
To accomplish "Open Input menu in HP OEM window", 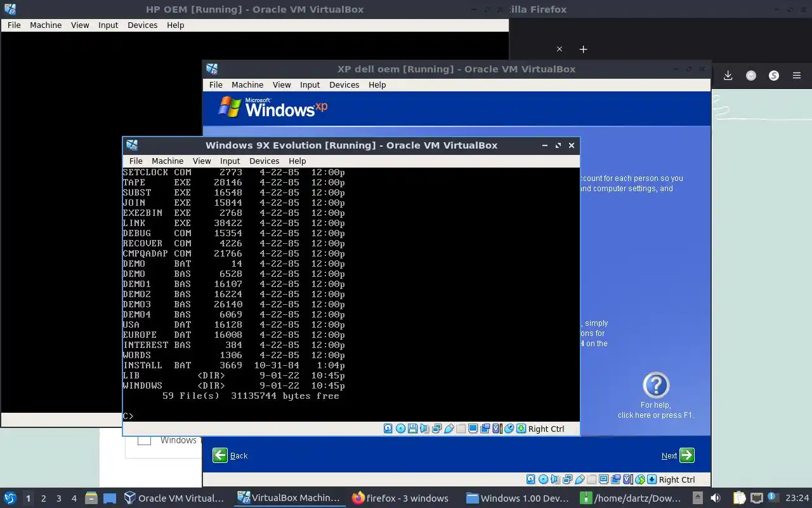I will [x=108, y=25].
